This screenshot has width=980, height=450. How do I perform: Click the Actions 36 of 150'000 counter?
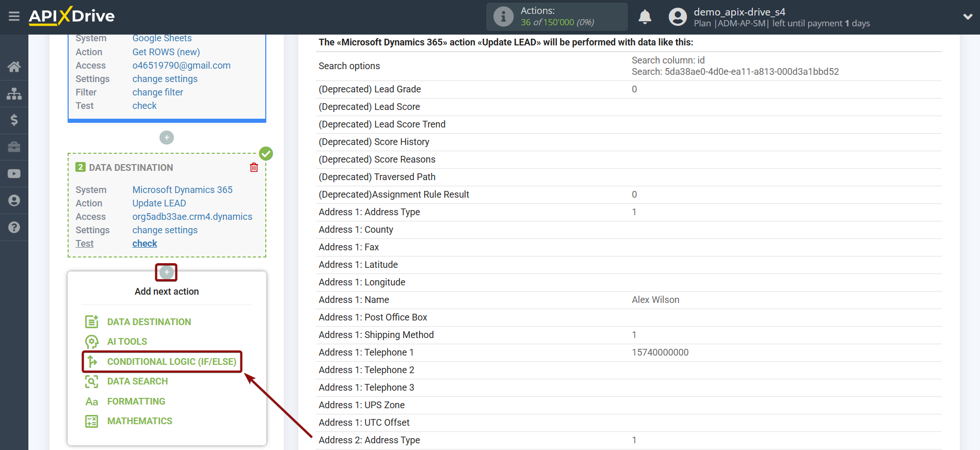click(557, 17)
